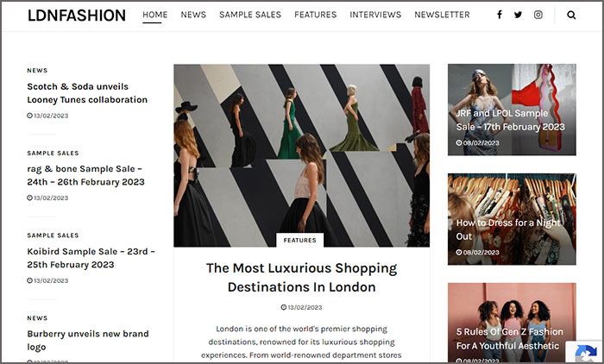Open Most Luxurious Shopping Destinations headline
Viewport: 604px width, 364px height.
coord(302,278)
